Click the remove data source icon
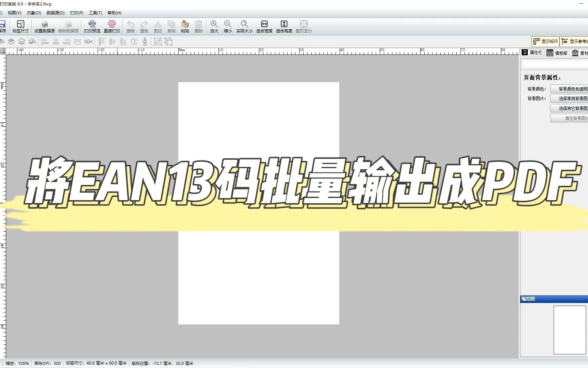This screenshot has width=588, height=368. [68, 26]
